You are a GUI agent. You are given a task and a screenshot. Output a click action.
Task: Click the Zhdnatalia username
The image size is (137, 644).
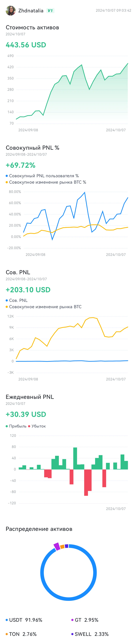[31, 10]
